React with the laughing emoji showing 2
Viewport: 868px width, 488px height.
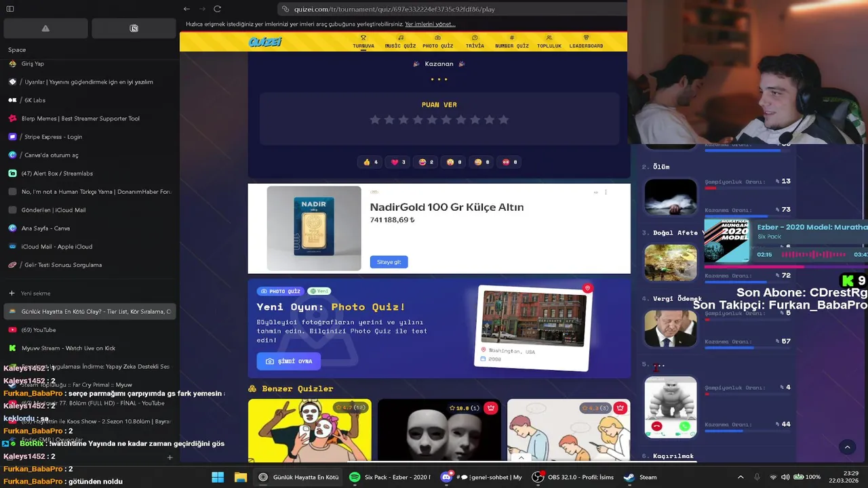426,162
